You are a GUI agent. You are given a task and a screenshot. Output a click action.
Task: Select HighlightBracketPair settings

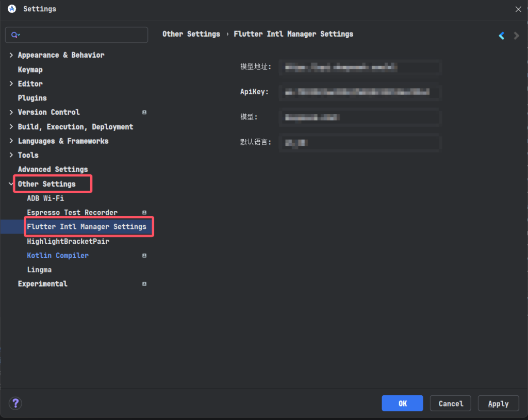click(x=68, y=241)
